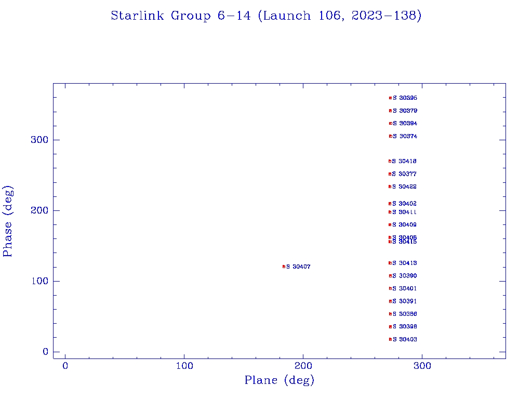Click the S 30402 satellite label
532x399 pixels.
click(404, 204)
